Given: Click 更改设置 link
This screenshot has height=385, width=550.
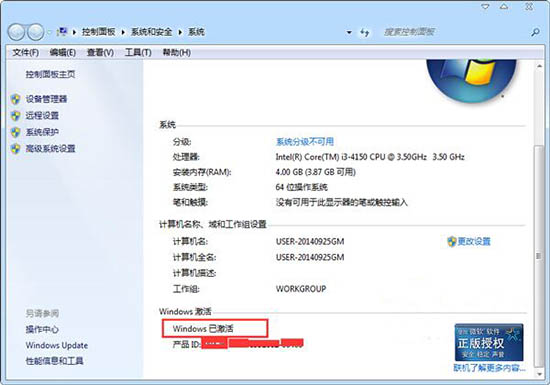Looking at the screenshot, I should coord(474,241).
